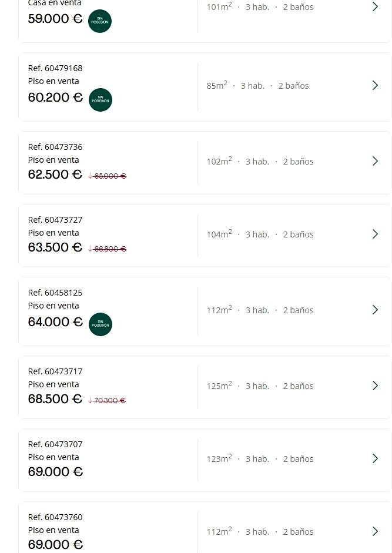Open chevron for Ref. 60473707 listing

point(375,459)
